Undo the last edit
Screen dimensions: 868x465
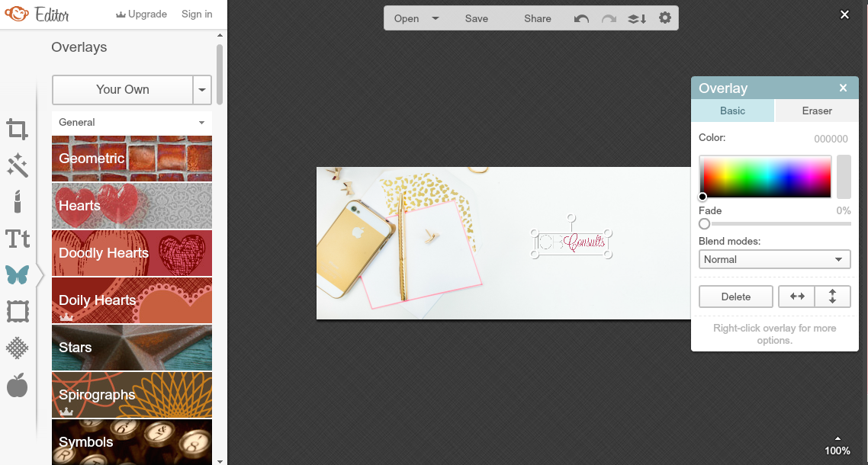580,18
